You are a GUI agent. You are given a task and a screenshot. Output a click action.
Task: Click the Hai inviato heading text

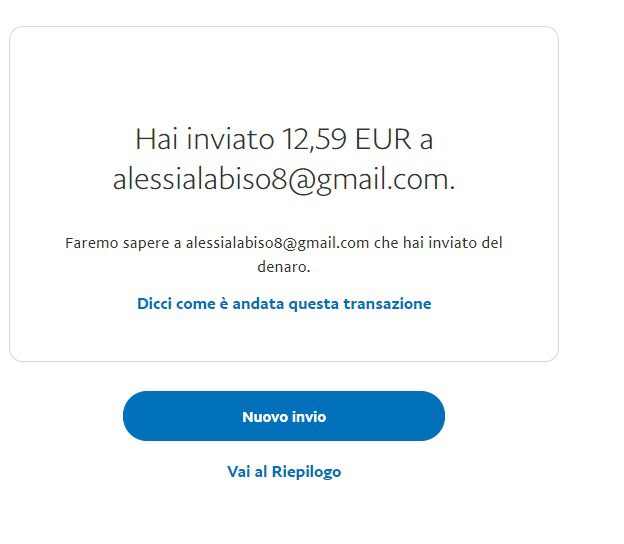coord(205,139)
